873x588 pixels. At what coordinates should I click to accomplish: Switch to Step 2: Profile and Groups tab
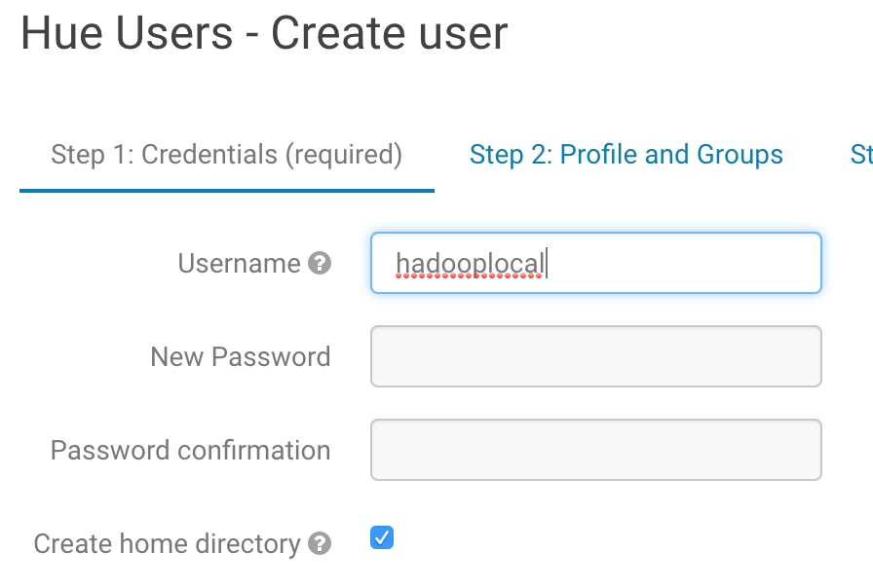click(626, 155)
